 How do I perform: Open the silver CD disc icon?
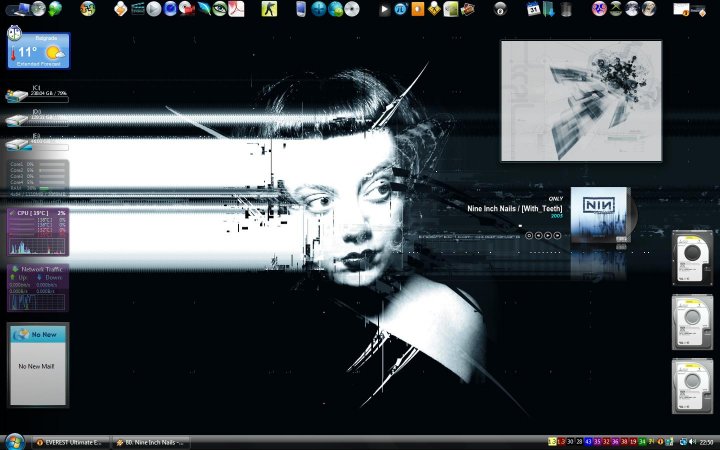(x=352, y=9)
